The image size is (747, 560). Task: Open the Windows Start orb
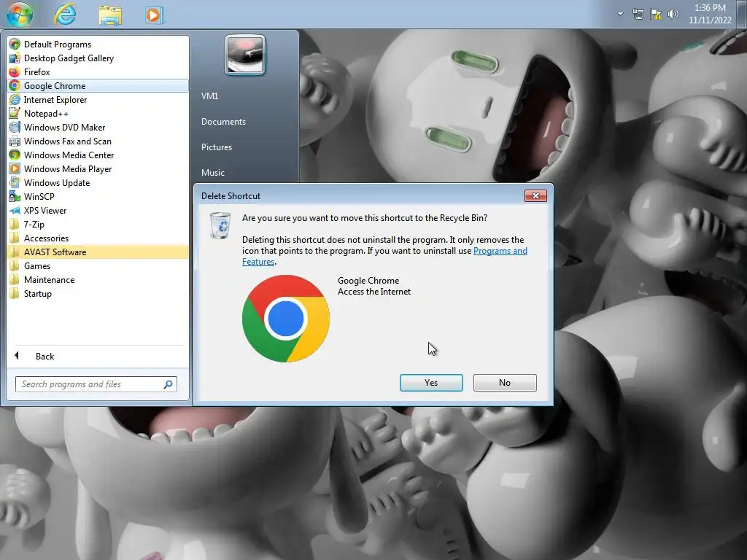pos(20,14)
